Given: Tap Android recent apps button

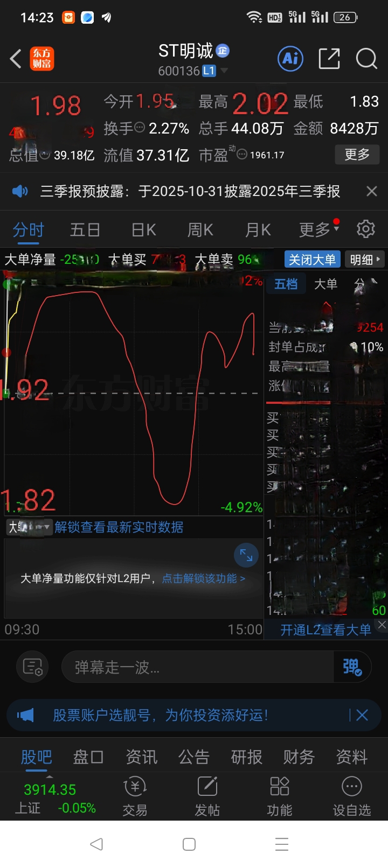Looking at the screenshot, I should pyautogui.click(x=281, y=844).
